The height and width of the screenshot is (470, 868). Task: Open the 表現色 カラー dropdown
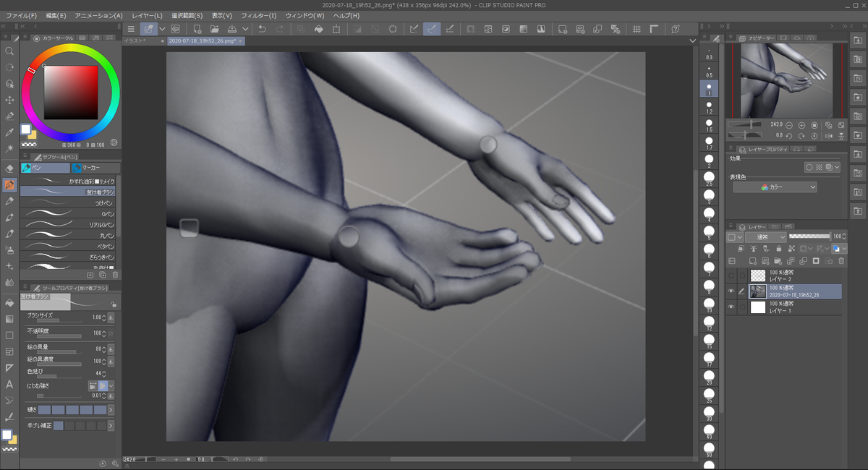click(x=775, y=187)
